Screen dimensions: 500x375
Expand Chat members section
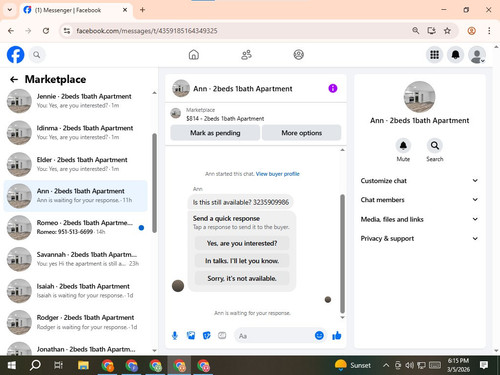(419, 200)
